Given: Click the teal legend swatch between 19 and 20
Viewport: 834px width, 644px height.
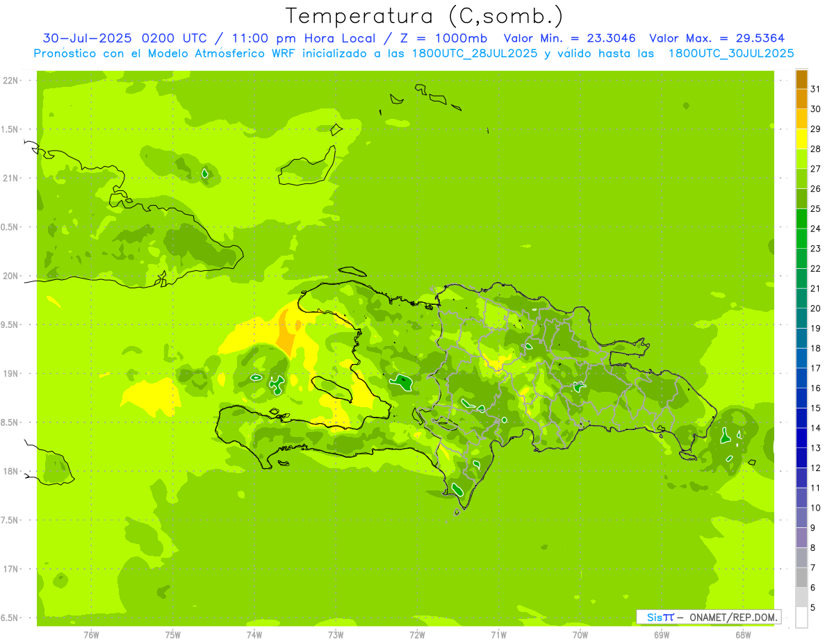Looking at the screenshot, I should point(801,318).
